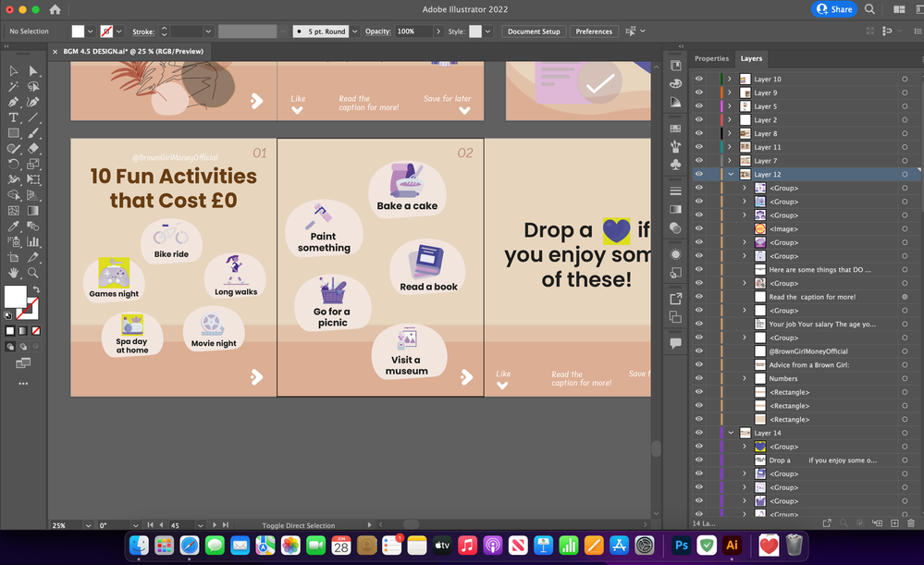Toggle visibility of @BrownGirlMoneyOfficial sublayer
The height and width of the screenshot is (565, 924).
point(699,351)
